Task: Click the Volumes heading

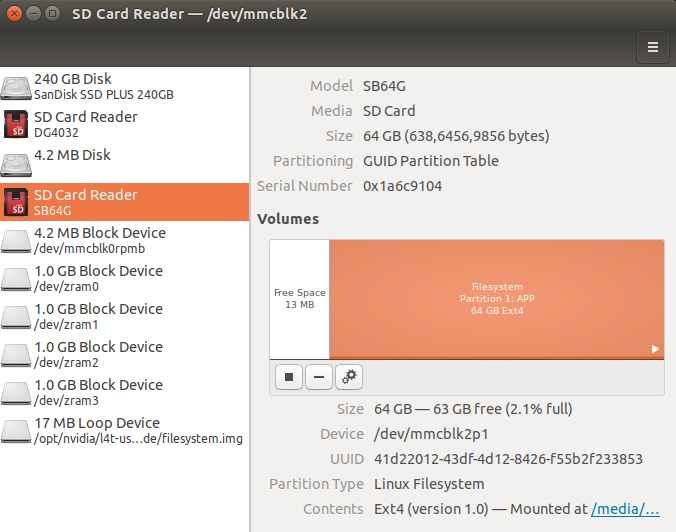Action: click(288, 219)
